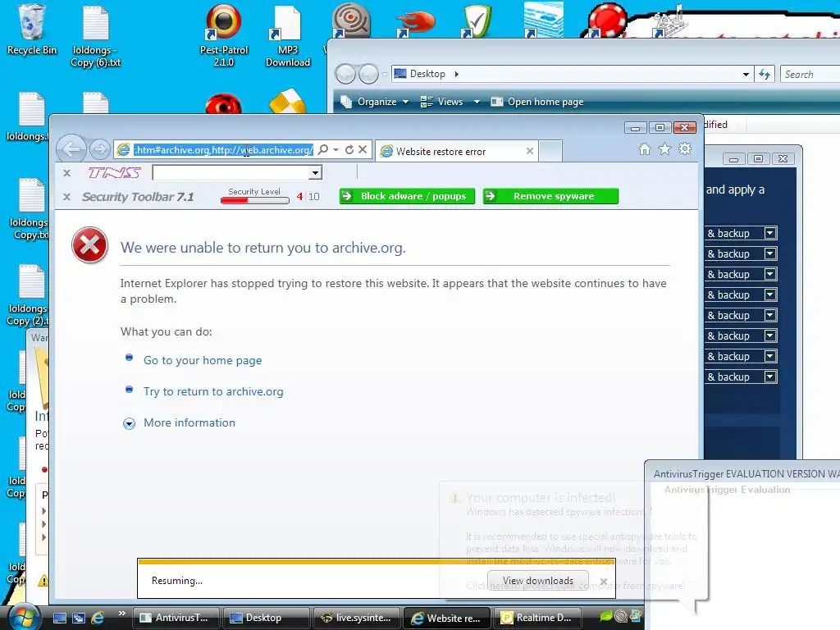Click Show desktop quick launch icon
The width and height of the screenshot is (840, 630).
(x=60, y=618)
